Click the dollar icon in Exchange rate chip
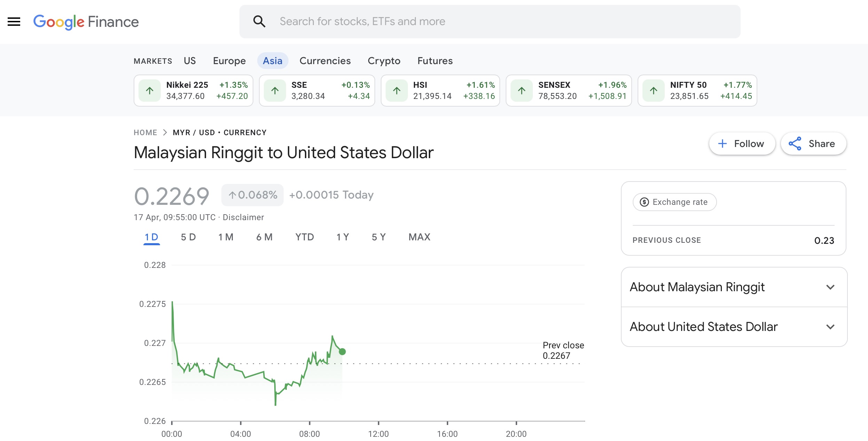Screen dimensions: 868x441 644,202
